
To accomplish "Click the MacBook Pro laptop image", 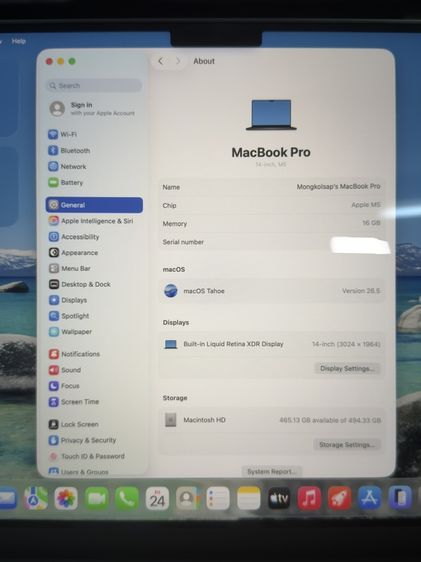I will 271,115.
